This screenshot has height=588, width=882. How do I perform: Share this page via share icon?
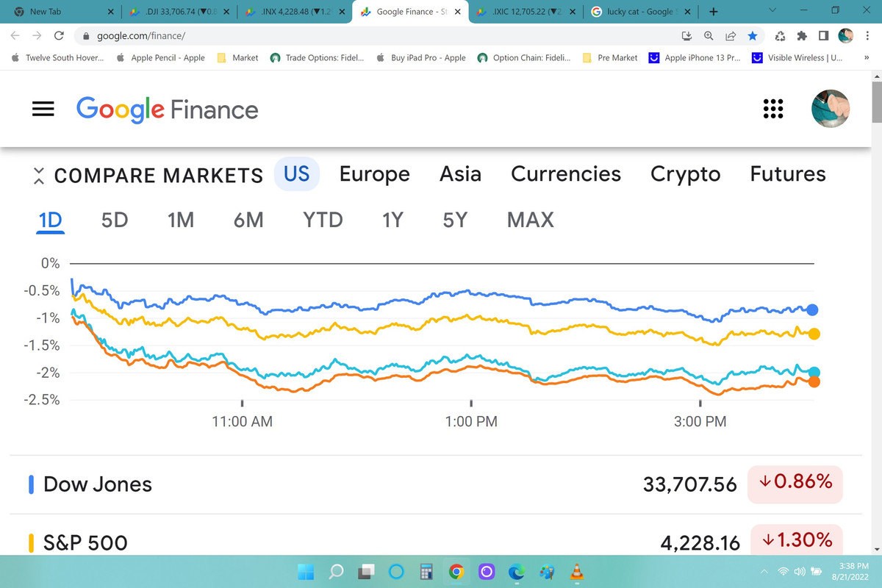click(x=731, y=35)
